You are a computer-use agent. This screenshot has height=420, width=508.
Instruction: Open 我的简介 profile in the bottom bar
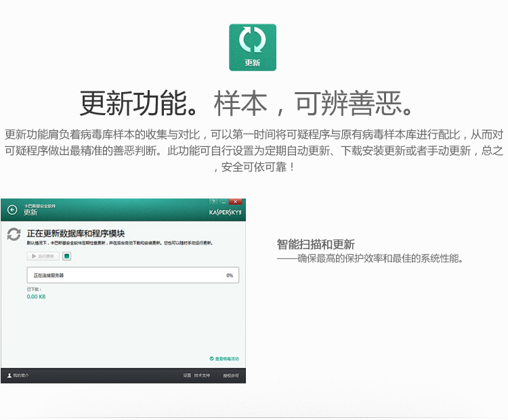18,375
